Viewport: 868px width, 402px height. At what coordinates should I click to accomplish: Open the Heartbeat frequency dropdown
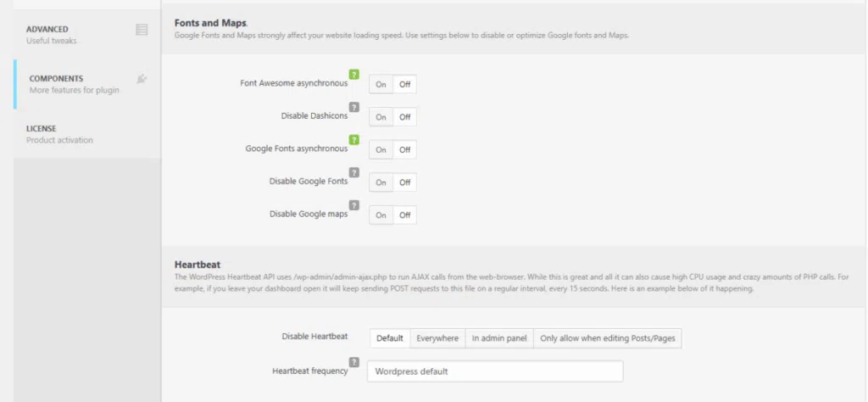click(x=494, y=371)
